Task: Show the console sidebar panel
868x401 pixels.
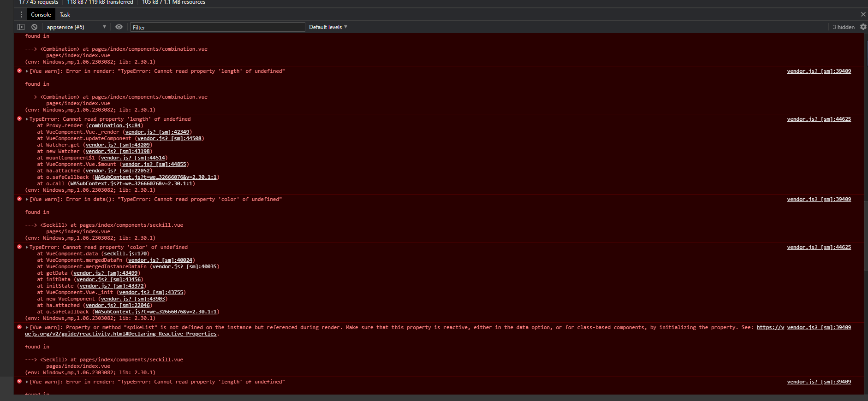Action: coord(21,27)
